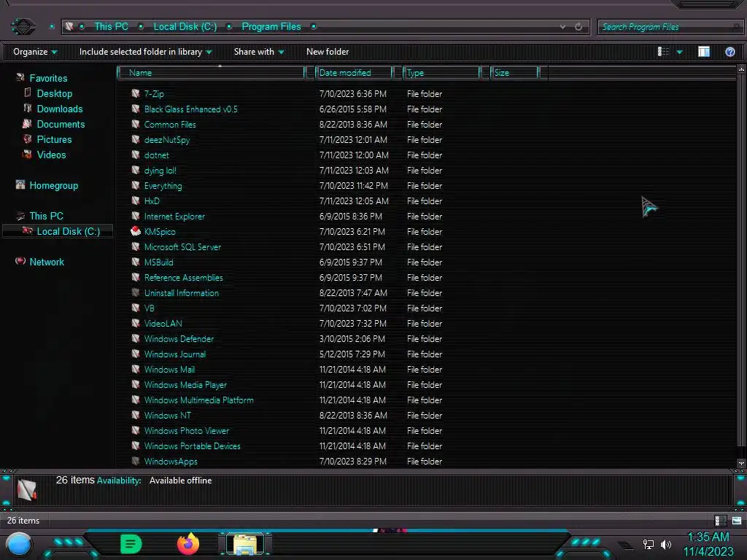Expand the view options dropdown arrow
The image size is (747, 560).
coord(680,52)
